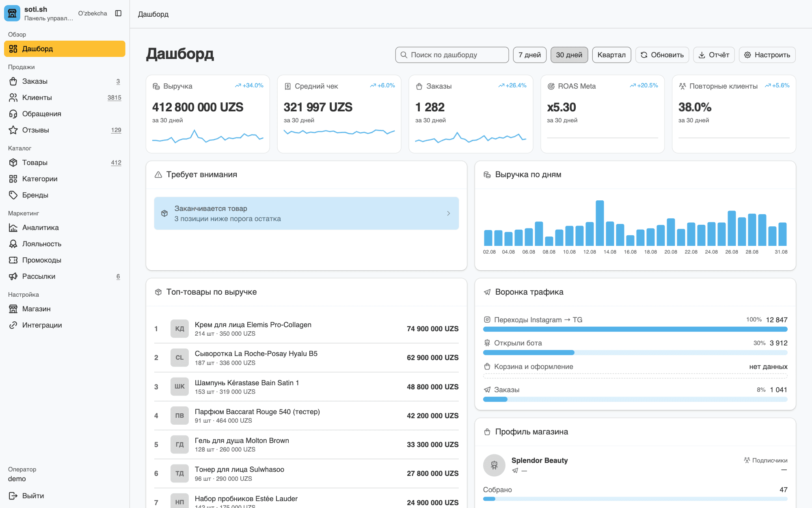
Task: Open Дашборд in the sidebar
Action: tap(65, 49)
